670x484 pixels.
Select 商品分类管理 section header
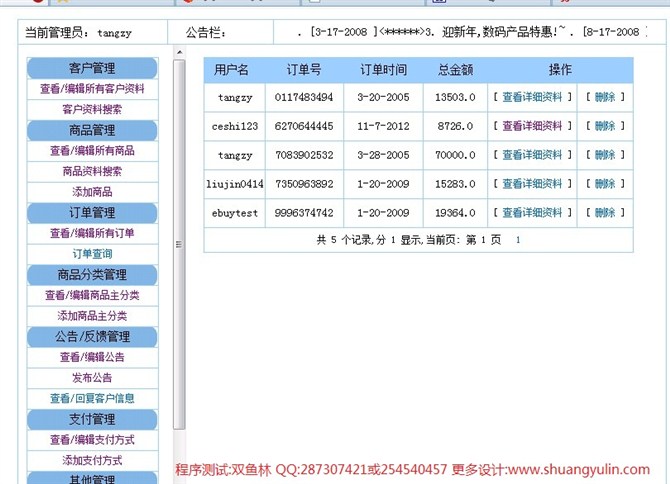click(x=92, y=275)
